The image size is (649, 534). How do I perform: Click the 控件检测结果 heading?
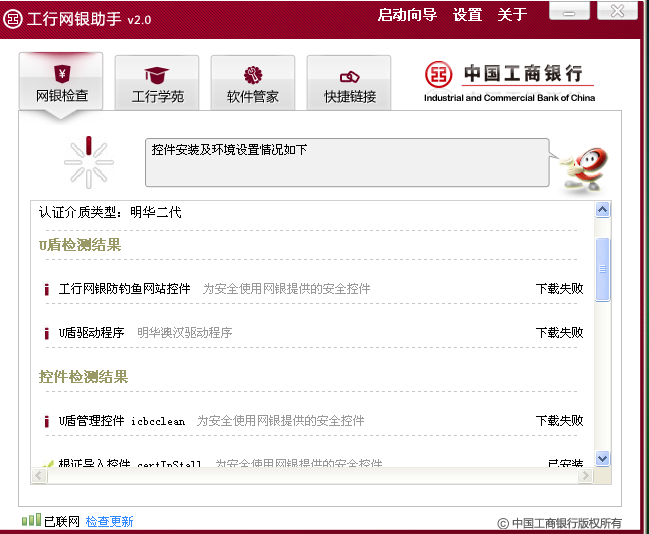[x=83, y=377]
